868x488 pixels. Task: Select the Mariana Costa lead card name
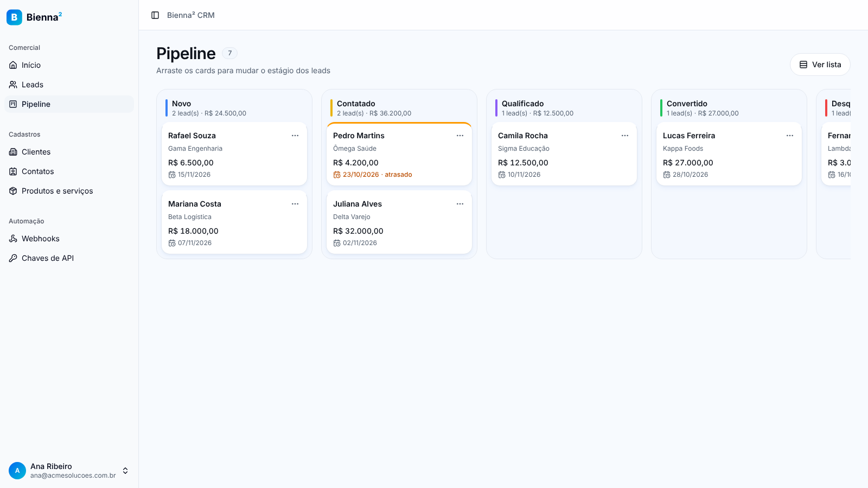coord(195,204)
